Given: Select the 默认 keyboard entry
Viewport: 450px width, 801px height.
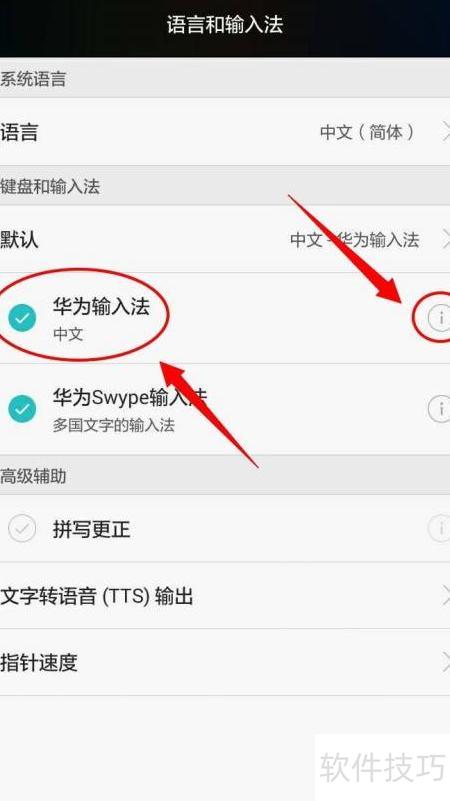Looking at the screenshot, I should [x=225, y=239].
